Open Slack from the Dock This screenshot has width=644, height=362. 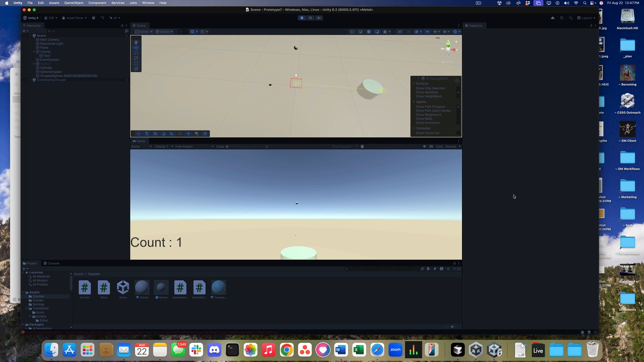click(196, 350)
